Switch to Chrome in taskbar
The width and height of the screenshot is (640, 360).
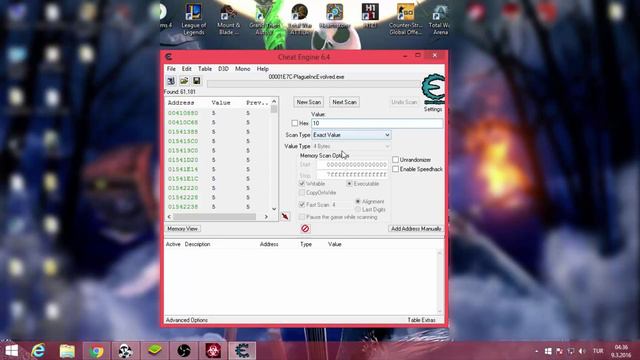tap(96, 351)
